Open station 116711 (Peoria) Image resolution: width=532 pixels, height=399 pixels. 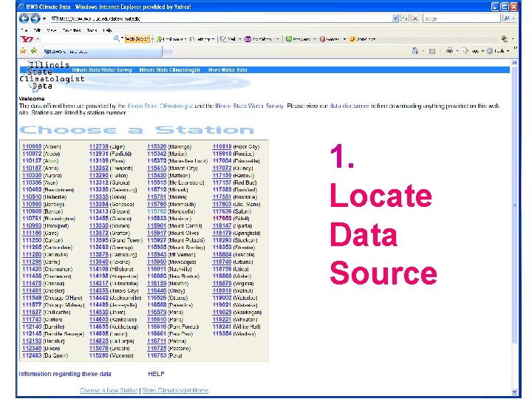(157, 341)
